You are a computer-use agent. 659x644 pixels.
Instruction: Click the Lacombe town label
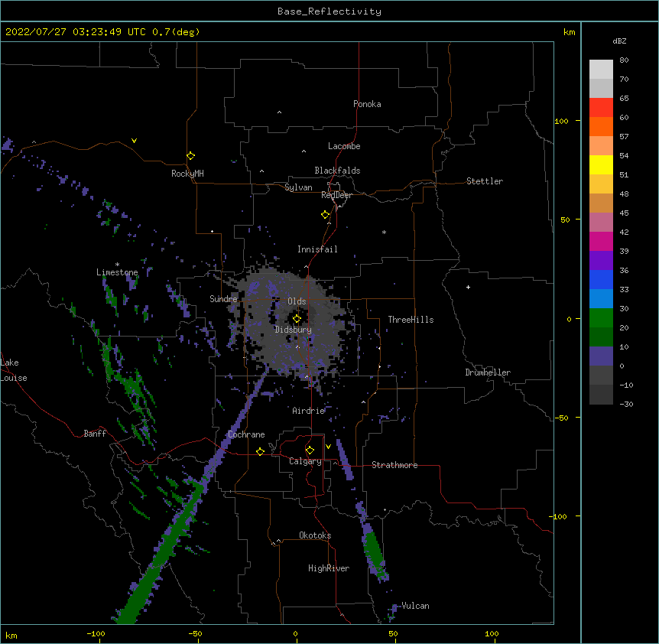[x=344, y=146]
